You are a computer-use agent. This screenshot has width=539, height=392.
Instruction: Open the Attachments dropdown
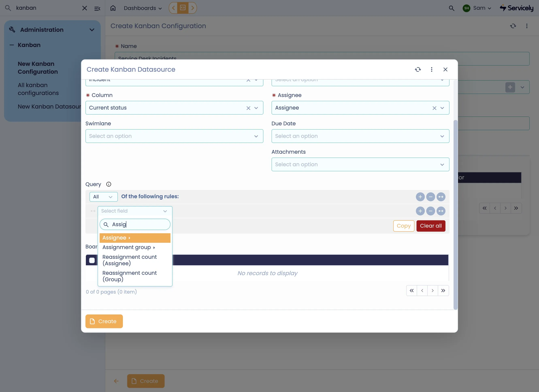click(360, 164)
